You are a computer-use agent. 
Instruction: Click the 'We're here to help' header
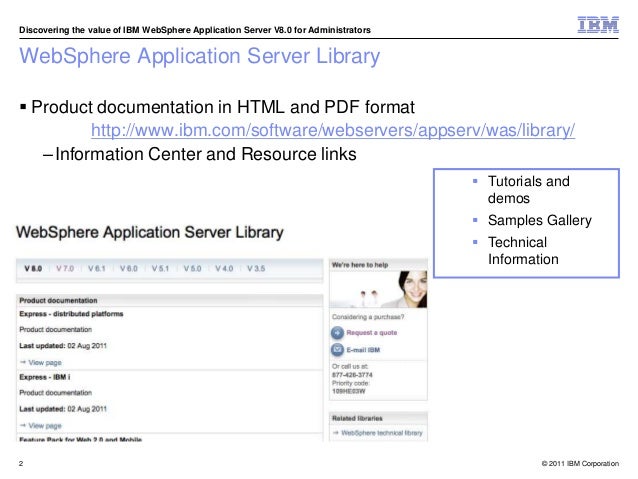tap(360, 265)
